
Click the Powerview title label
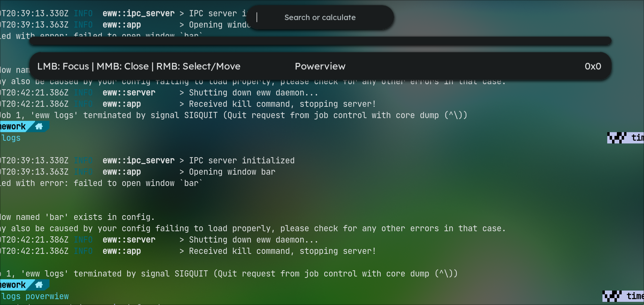point(320,66)
